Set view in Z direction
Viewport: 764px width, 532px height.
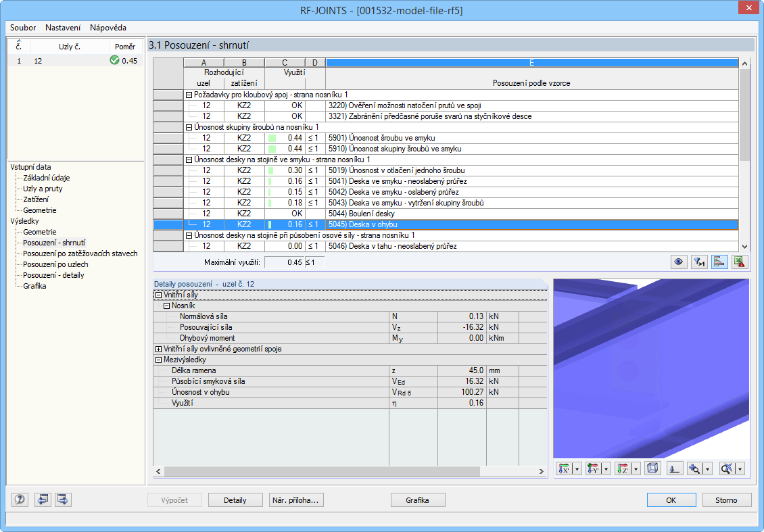click(x=623, y=469)
